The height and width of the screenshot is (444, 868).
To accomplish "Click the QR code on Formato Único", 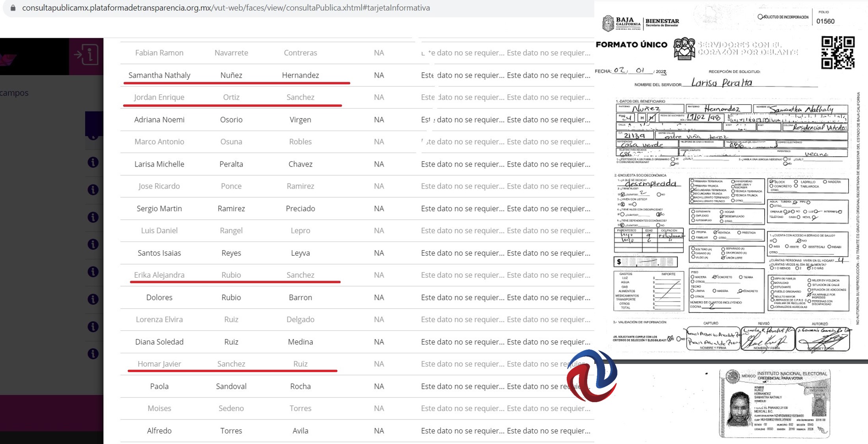I will (838, 52).
